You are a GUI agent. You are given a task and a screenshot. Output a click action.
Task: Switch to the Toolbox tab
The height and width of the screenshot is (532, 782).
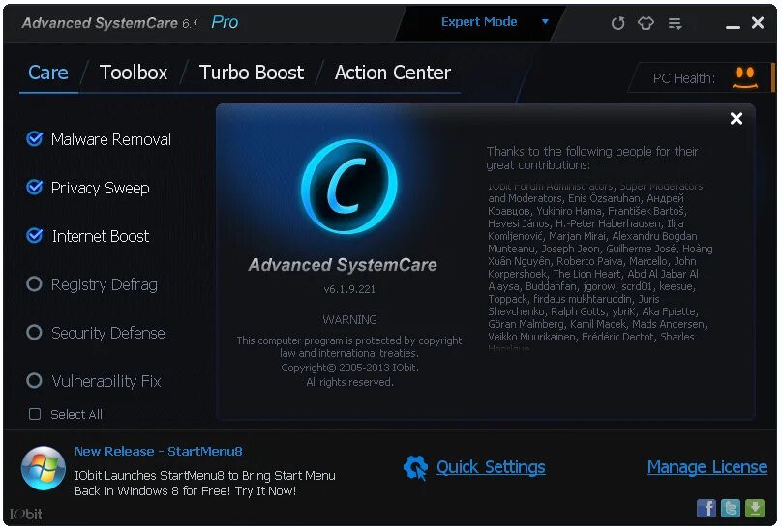tap(134, 73)
